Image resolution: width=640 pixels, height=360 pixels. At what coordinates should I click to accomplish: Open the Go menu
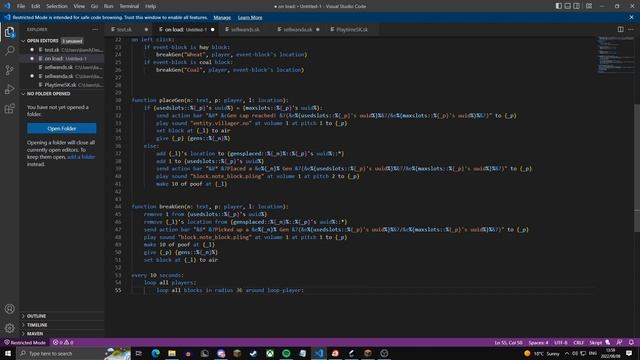tap(94, 6)
